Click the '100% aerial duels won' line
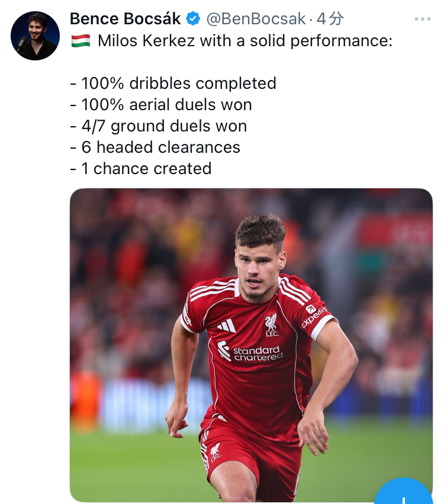Image resolution: width=444 pixels, height=504 pixels. (x=161, y=104)
